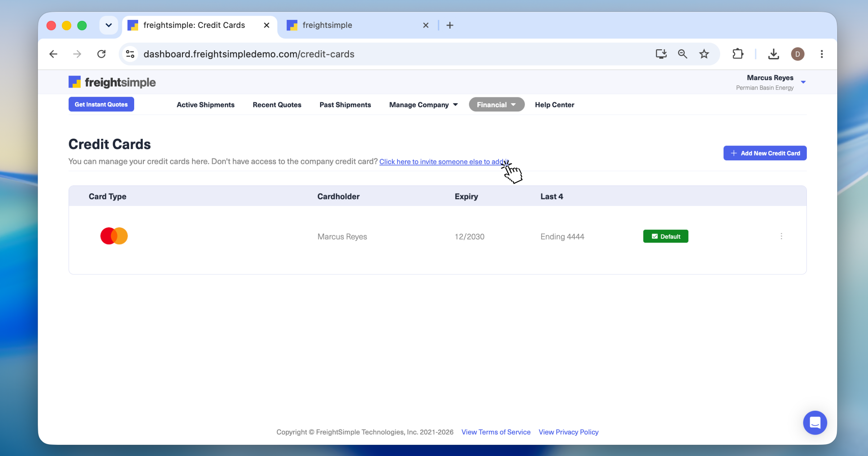Click the Mastercard logo in the card row
The image size is (868, 456).
tap(114, 236)
